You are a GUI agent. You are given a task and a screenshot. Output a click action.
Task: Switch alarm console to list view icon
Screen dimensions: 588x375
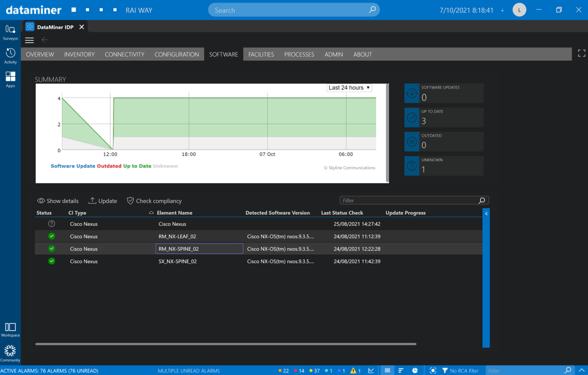(x=387, y=370)
